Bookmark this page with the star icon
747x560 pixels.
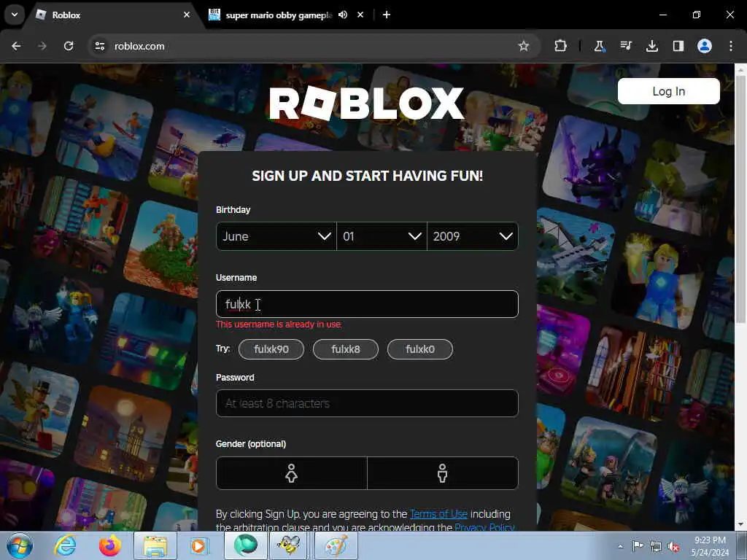pos(524,46)
